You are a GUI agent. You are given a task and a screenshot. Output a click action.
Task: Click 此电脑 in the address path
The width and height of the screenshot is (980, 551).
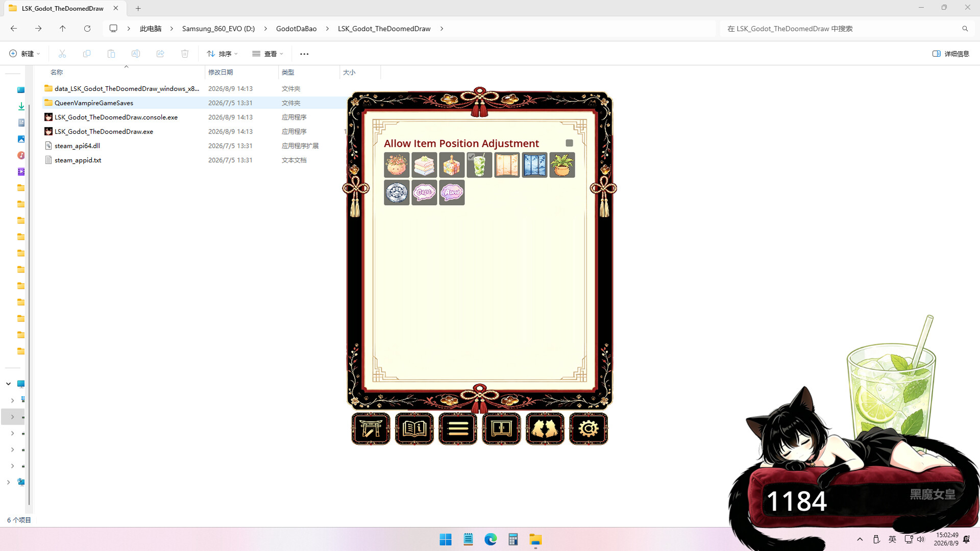click(151, 29)
